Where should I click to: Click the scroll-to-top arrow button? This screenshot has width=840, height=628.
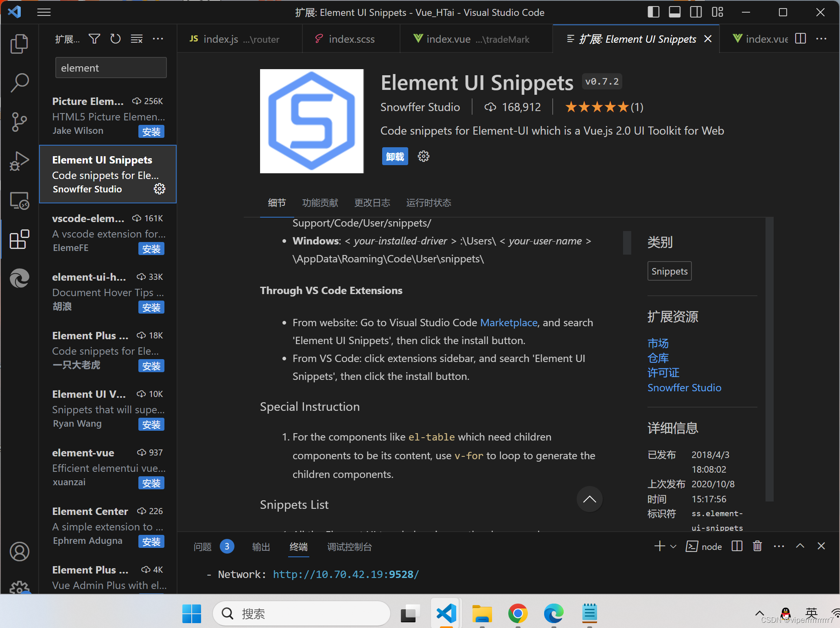tap(589, 499)
